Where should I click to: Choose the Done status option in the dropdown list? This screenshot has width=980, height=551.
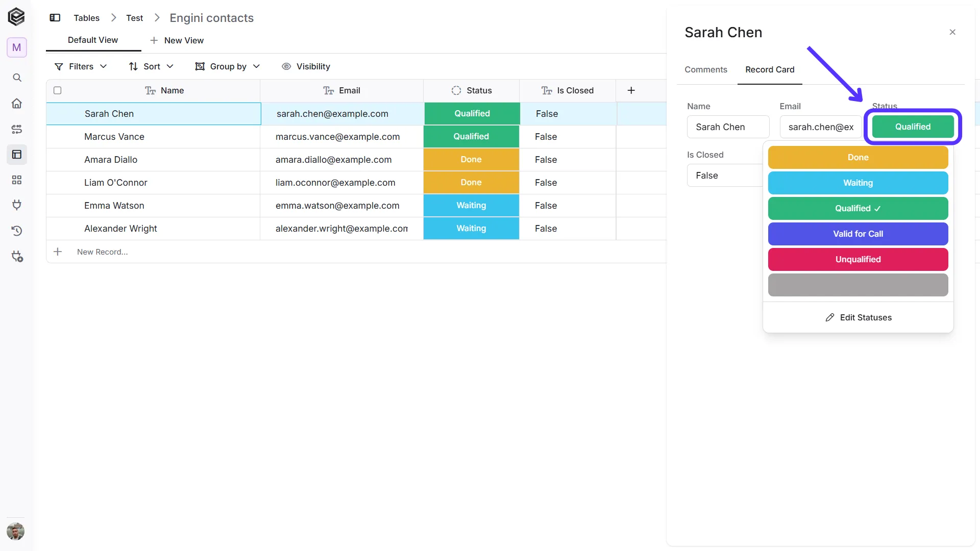click(x=857, y=158)
